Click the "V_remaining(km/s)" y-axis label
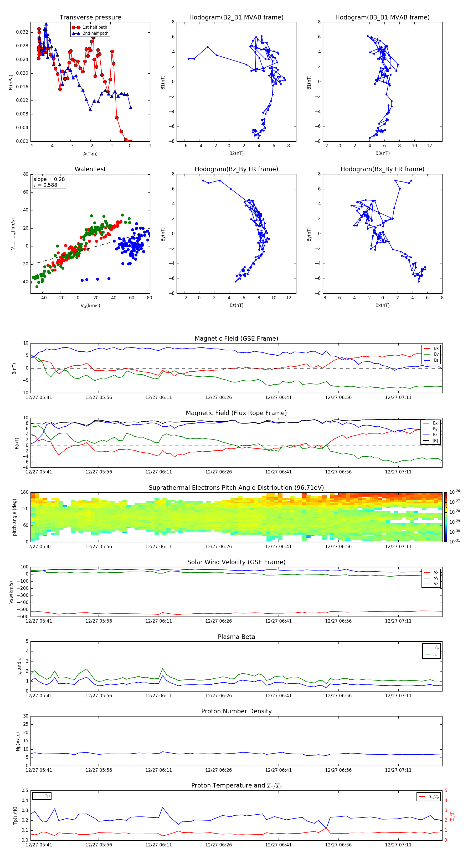This screenshot has width=473, height=868. (13, 234)
